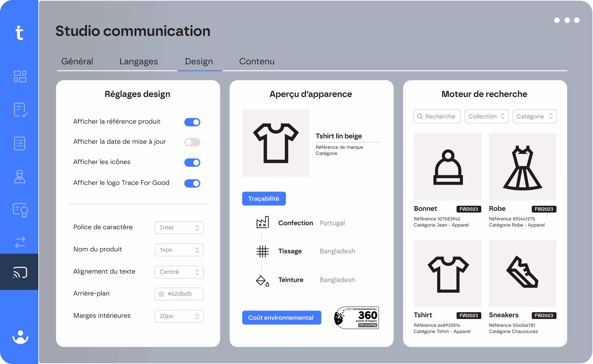Open the screen cast icon in sidebar
Image resolution: width=593 pixels, height=364 pixels.
[x=20, y=272]
